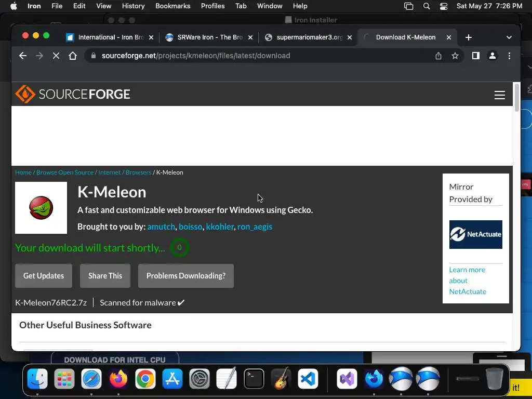Share this page via share icon
Image resolution: width=532 pixels, height=399 pixels.
438,56
